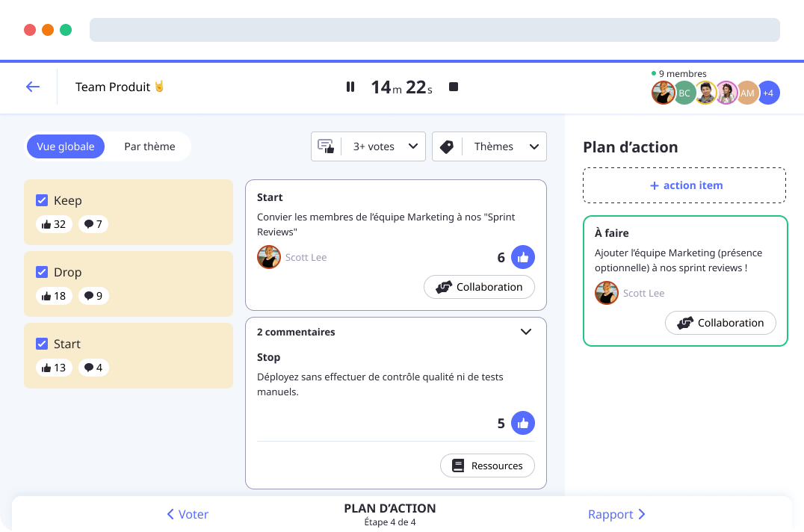This screenshot has width=804, height=532.
Task: Click the 2 commentaires label
Action: pyautogui.click(x=296, y=332)
